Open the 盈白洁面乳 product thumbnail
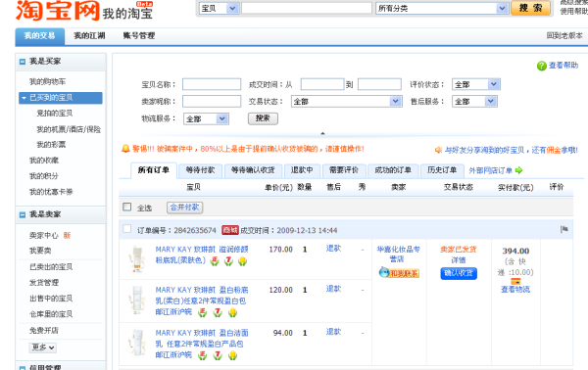Image resolution: width=588 pixels, height=370 pixels. [137, 343]
